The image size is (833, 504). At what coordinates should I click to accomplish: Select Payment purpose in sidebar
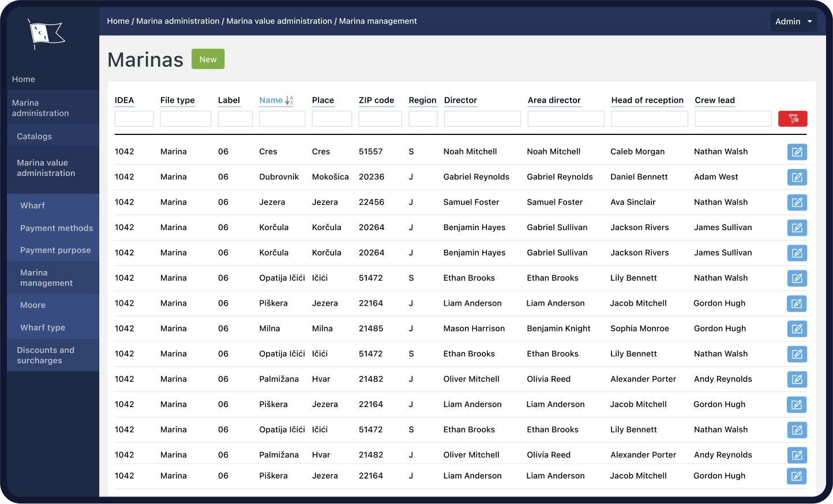click(55, 250)
